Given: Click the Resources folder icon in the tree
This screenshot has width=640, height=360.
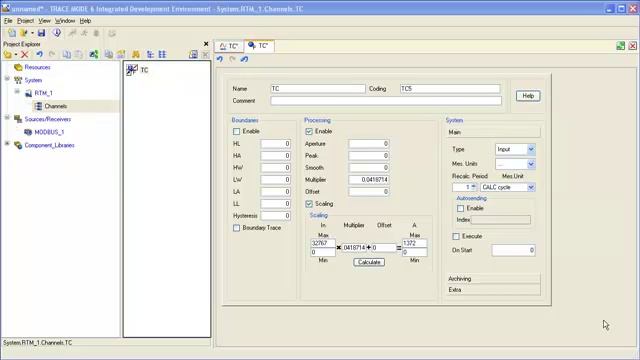Looking at the screenshot, I should (x=18, y=67).
